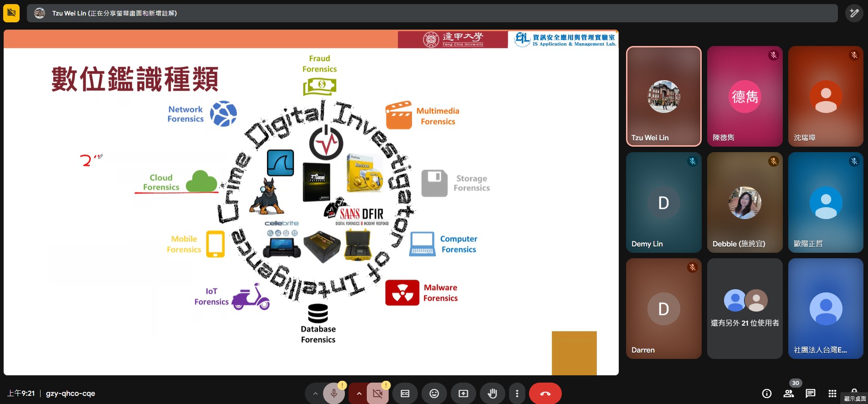
Task: Expand the microphone audio settings arrow
Action: click(315, 394)
